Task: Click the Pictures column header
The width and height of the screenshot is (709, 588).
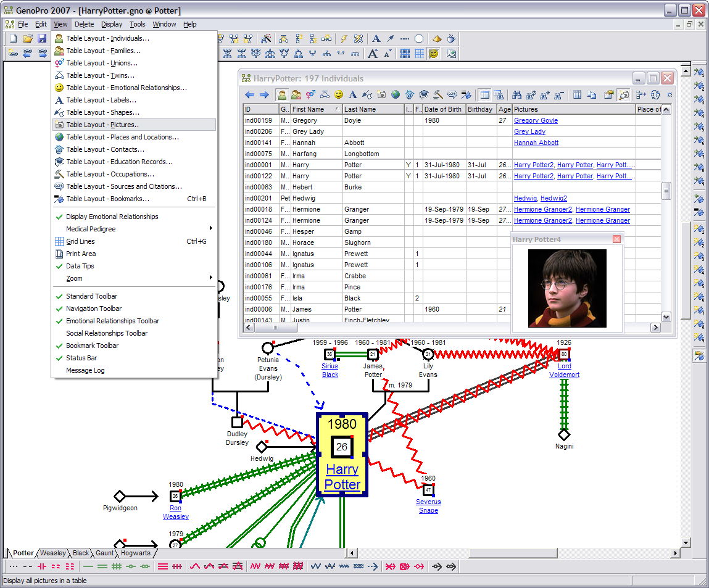Action: [573, 109]
